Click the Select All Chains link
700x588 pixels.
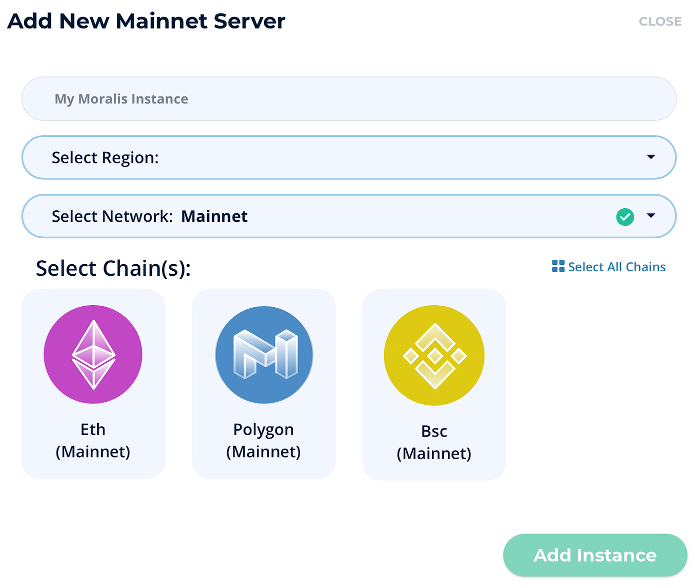[616, 266]
